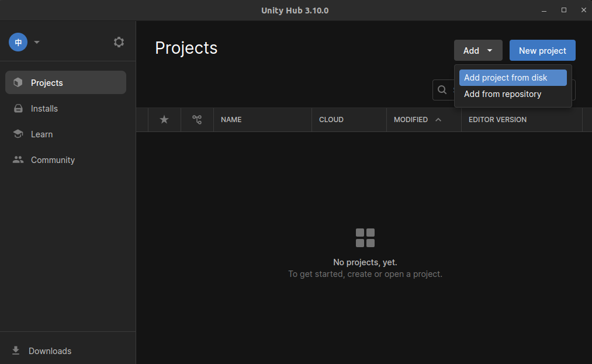Click the user account avatar
Viewport: 592px width, 364px height.
click(x=17, y=41)
